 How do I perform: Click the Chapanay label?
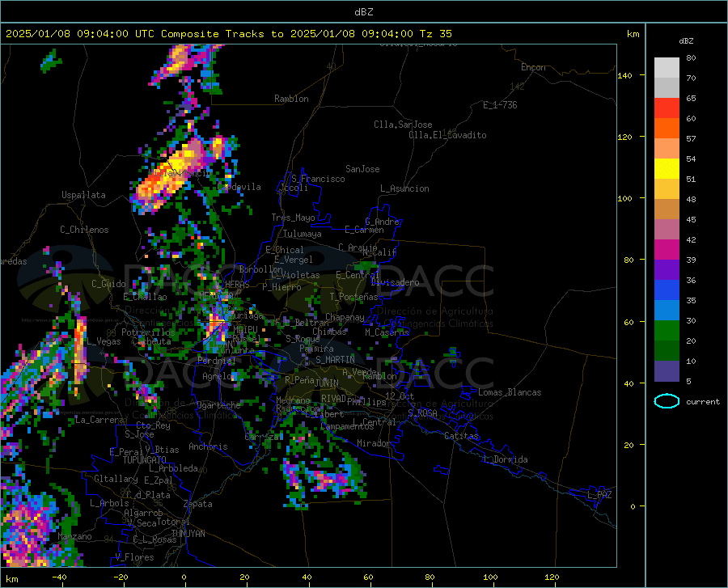pos(345,317)
